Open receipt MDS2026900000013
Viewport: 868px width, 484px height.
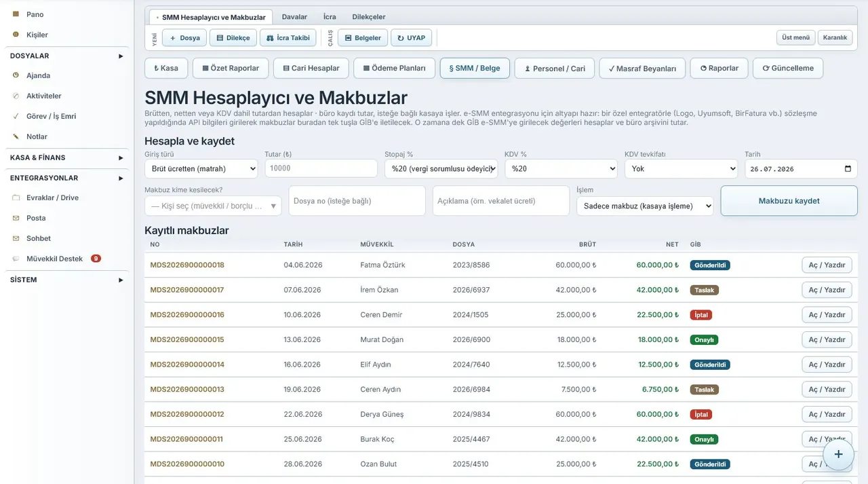point(187,390)
